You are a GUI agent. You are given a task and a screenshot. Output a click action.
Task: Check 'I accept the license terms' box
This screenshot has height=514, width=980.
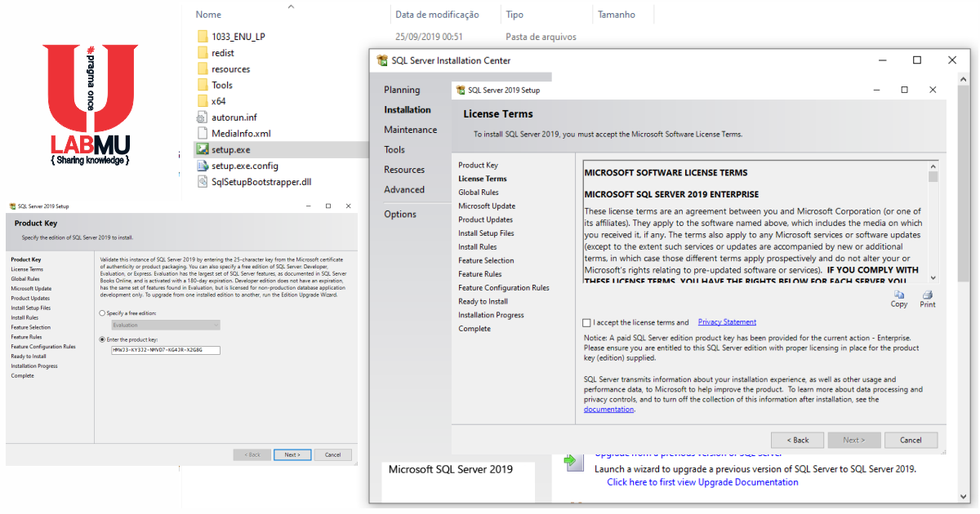[587, 322]
